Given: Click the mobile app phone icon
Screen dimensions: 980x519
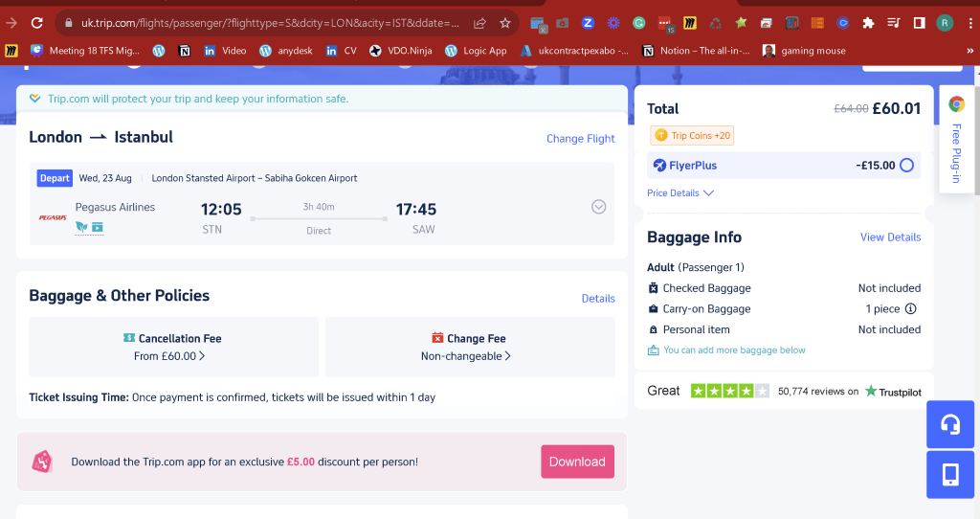Looking at the screenshot, I should [950, 475].
